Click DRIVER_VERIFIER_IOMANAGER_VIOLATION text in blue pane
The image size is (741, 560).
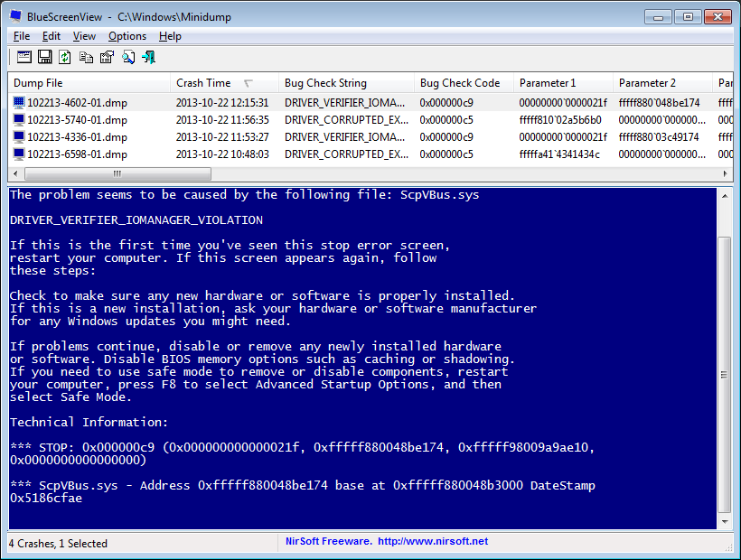[136, 220]
